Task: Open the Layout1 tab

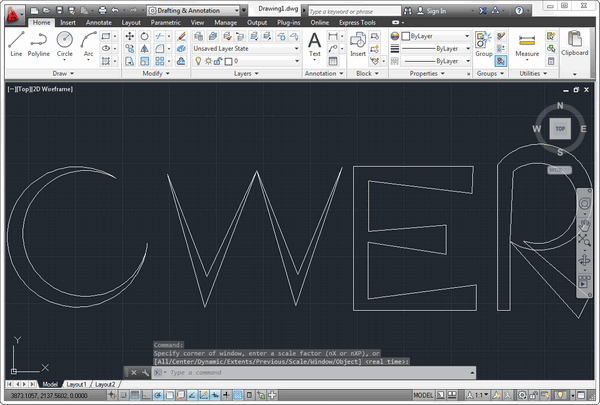Action: (x=77, y=384)
